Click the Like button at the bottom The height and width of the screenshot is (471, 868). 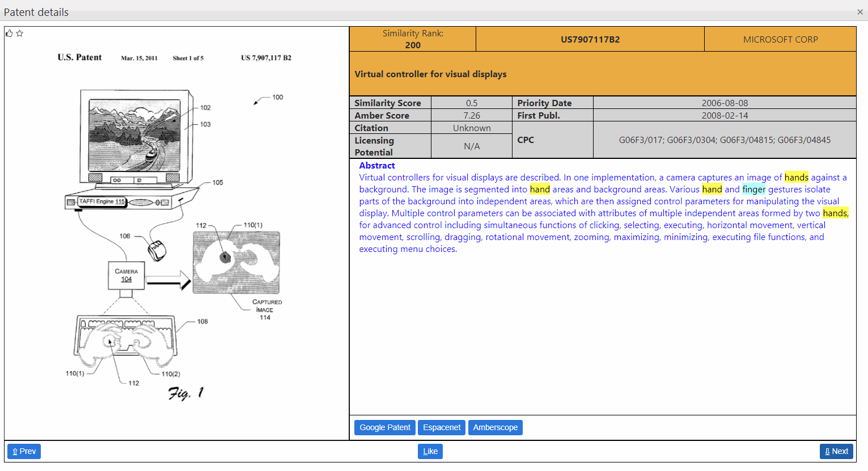tap(430, 451)
